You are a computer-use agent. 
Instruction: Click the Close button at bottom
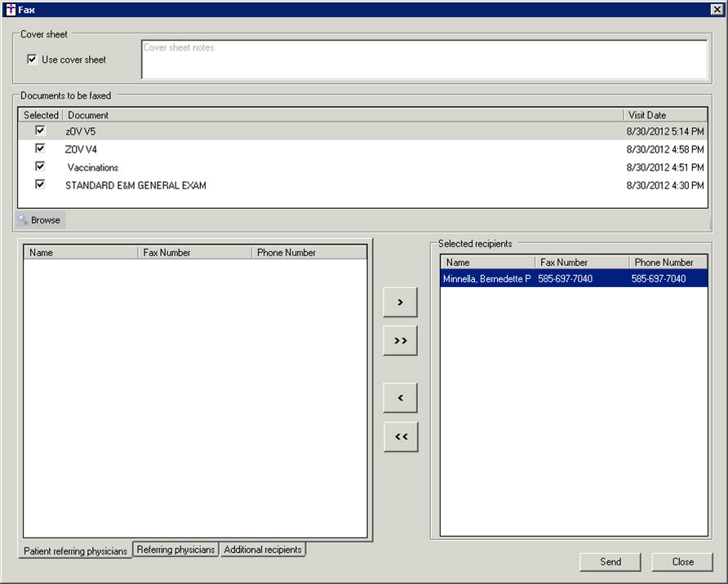(682, 562)
